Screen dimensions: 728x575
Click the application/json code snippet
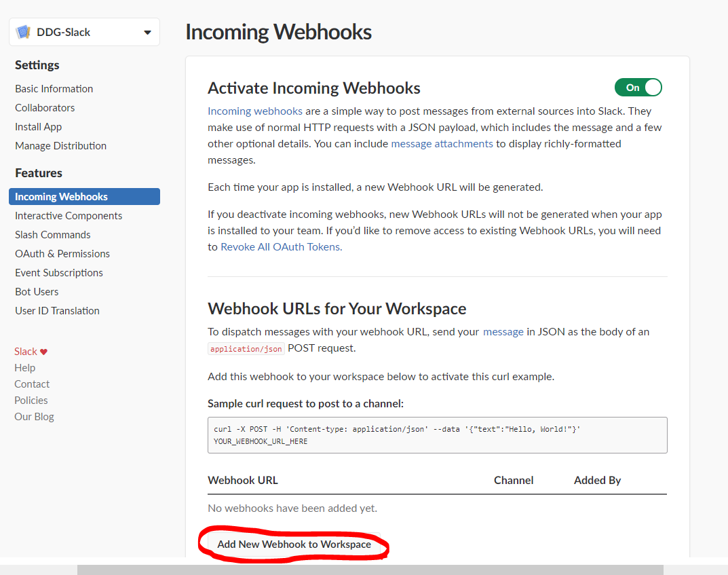click(x=246, y=349)
